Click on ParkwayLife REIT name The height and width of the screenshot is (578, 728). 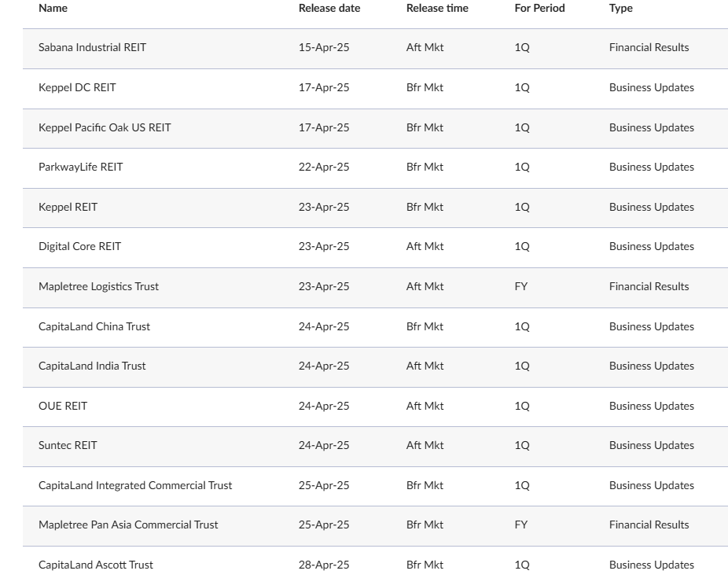click(80, 167)
